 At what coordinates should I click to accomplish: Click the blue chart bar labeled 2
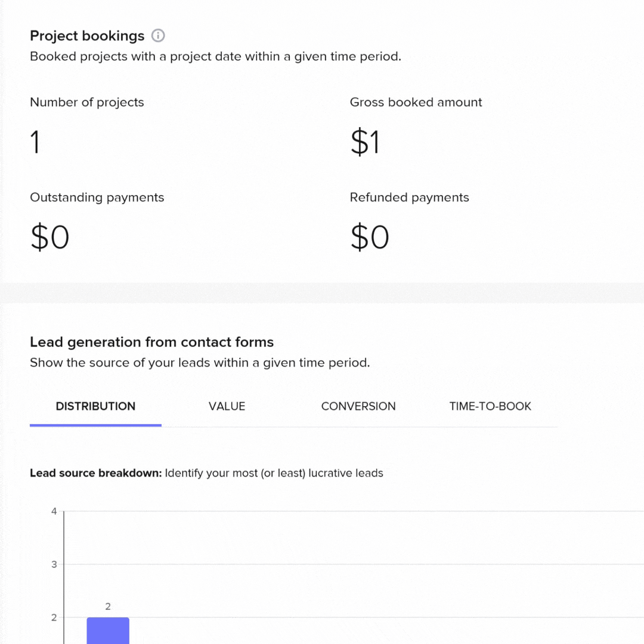108,630
